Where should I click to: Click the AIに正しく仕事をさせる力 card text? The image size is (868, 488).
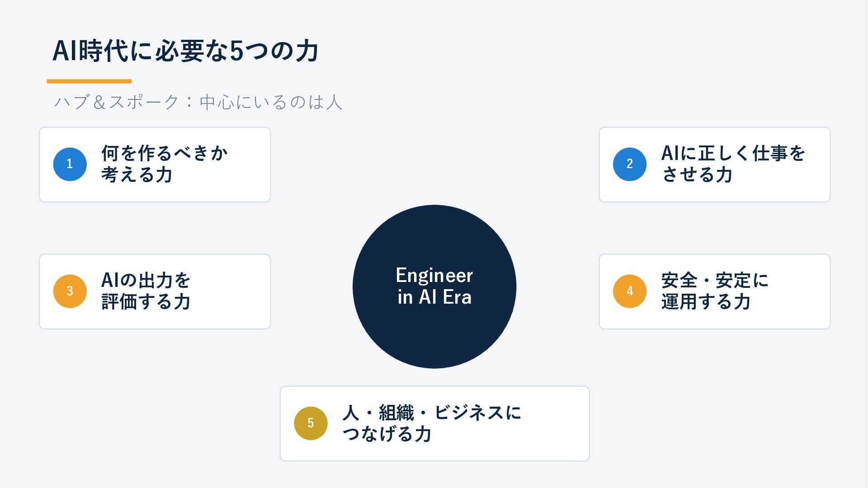click(733, 164)
